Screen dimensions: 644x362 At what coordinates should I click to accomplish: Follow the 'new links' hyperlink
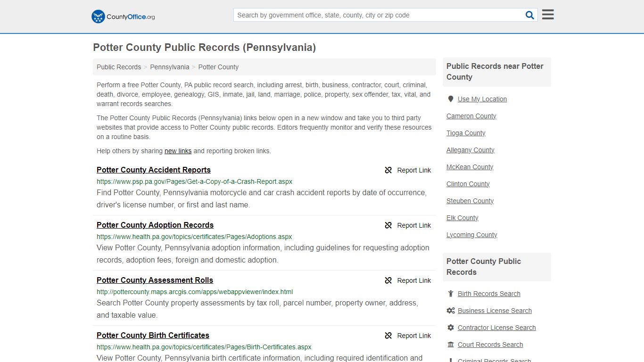[178, 151]
